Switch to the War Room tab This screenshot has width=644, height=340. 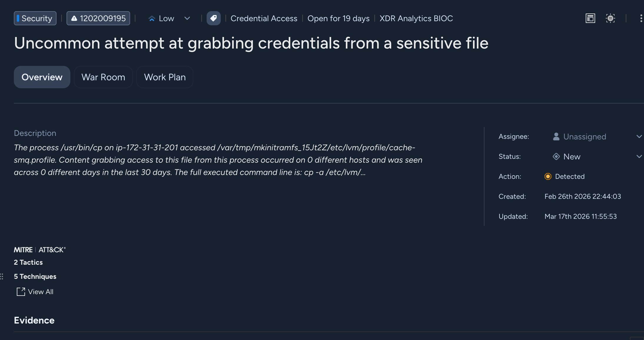coord(103,77)
